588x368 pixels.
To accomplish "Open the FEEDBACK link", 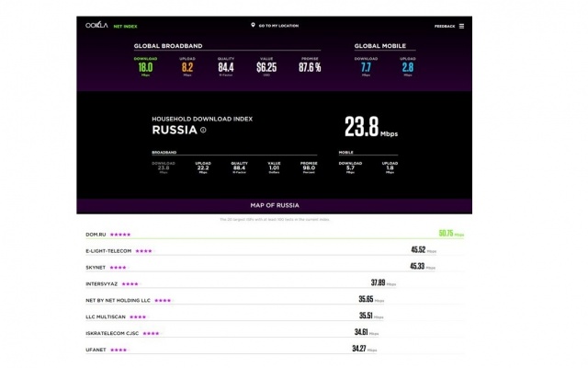I will (x=445, y=27).
